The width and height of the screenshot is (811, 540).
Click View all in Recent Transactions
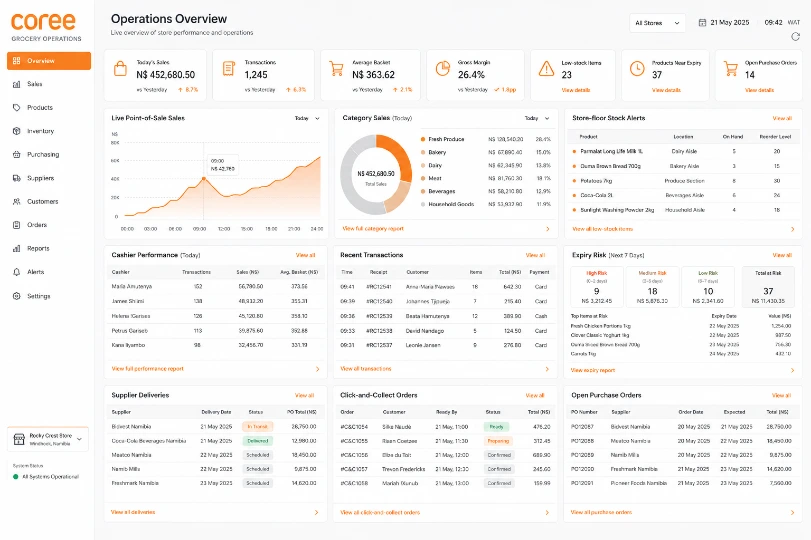tap(535, 255)
